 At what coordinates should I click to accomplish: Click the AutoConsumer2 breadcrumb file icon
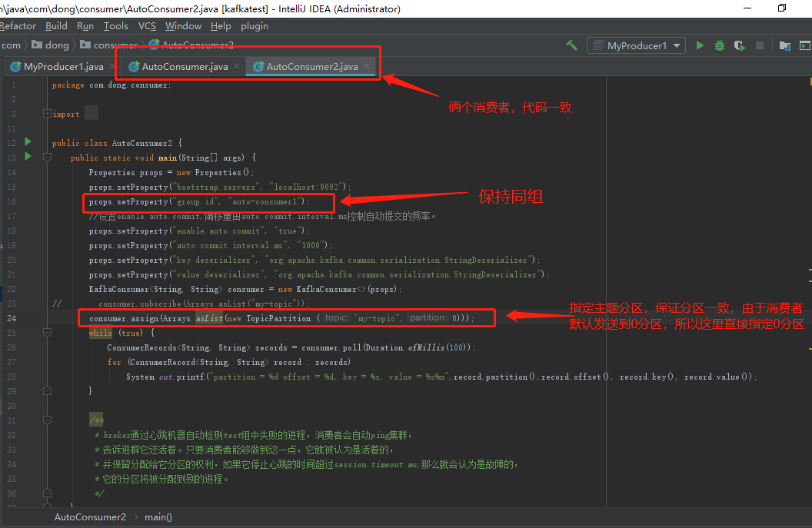[x=155, y=45]
